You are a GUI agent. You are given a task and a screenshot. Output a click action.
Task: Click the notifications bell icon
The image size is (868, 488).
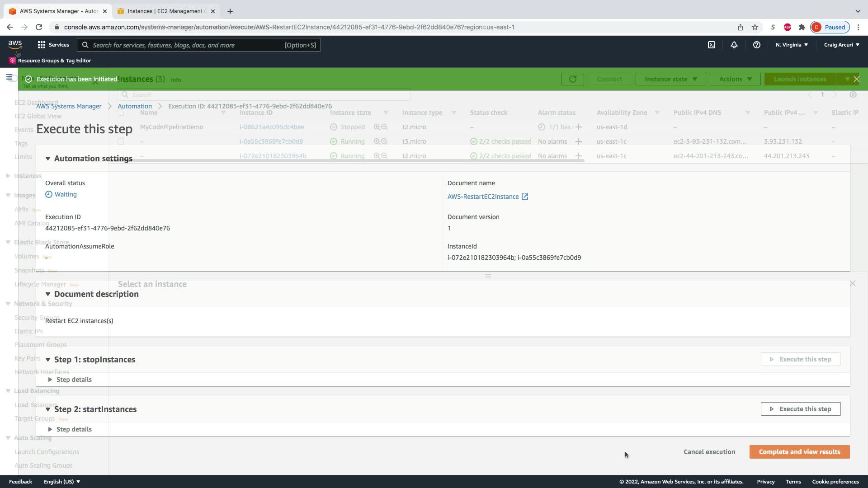tap(734, 45)
